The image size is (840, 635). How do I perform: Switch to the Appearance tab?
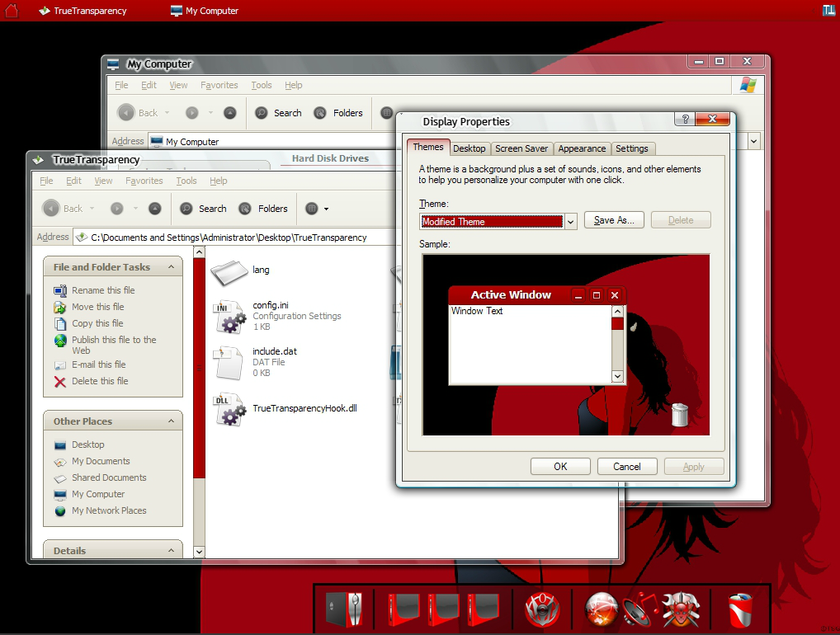(x=582, y=148)
